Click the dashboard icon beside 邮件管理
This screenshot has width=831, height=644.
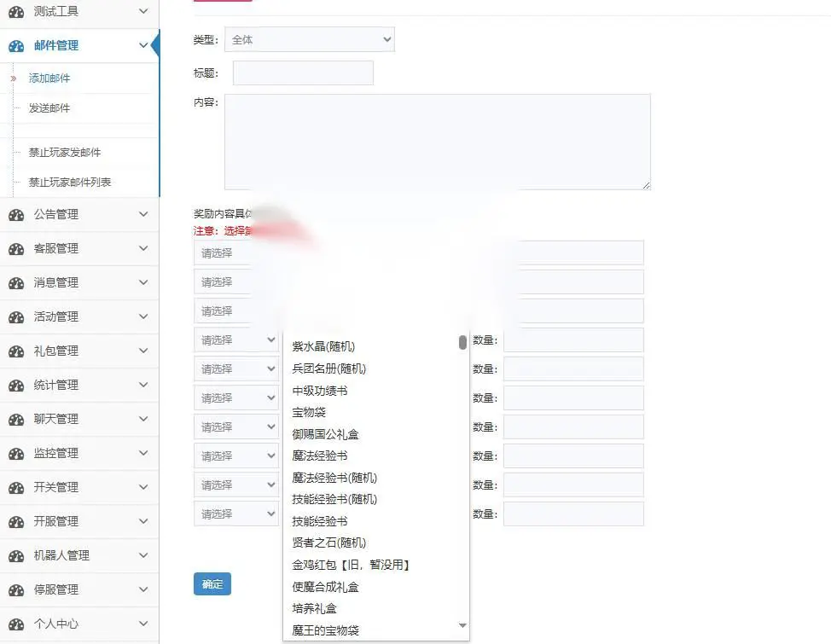[x=16, y=46]
